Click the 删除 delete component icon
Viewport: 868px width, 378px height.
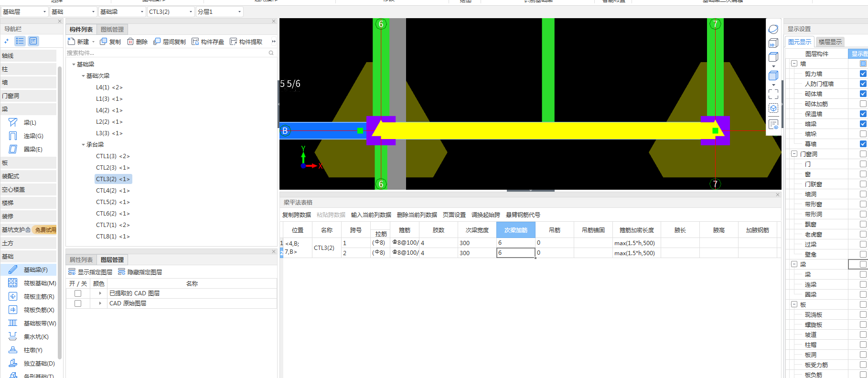(130, 42)
